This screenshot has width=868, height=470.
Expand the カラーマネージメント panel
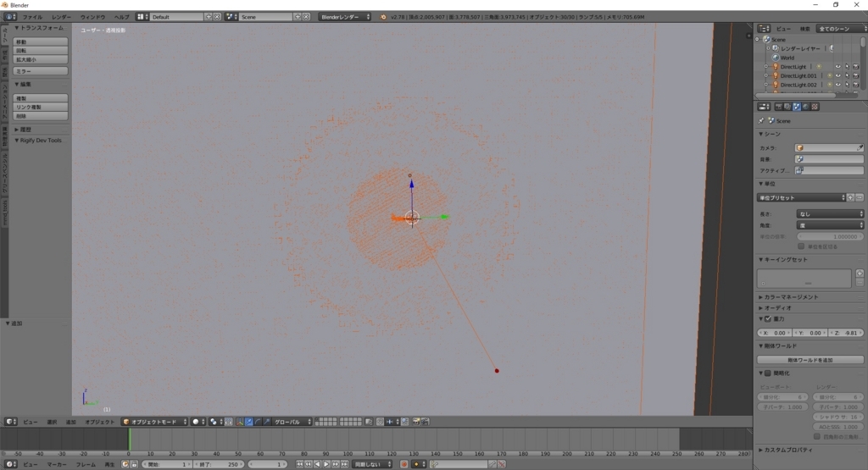[x=792, y=297]
